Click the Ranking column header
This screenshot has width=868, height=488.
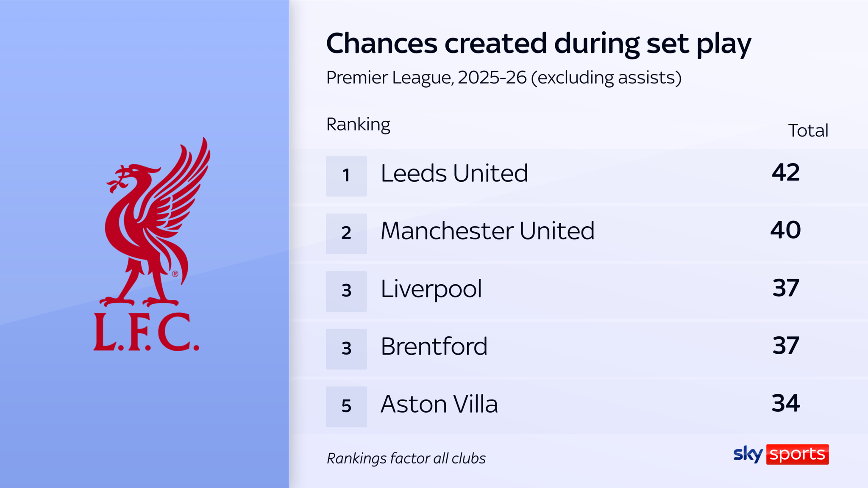pyautogui.click(x=358, y=125)
